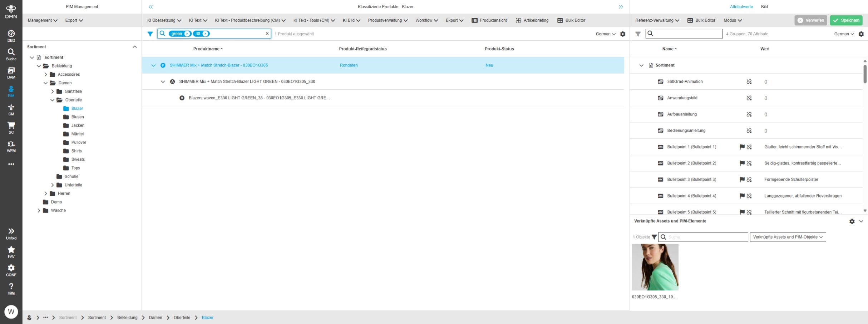Open the Produktansicht view
The height and width of the screenshot is (324, 868).
[x=489, y=20]
